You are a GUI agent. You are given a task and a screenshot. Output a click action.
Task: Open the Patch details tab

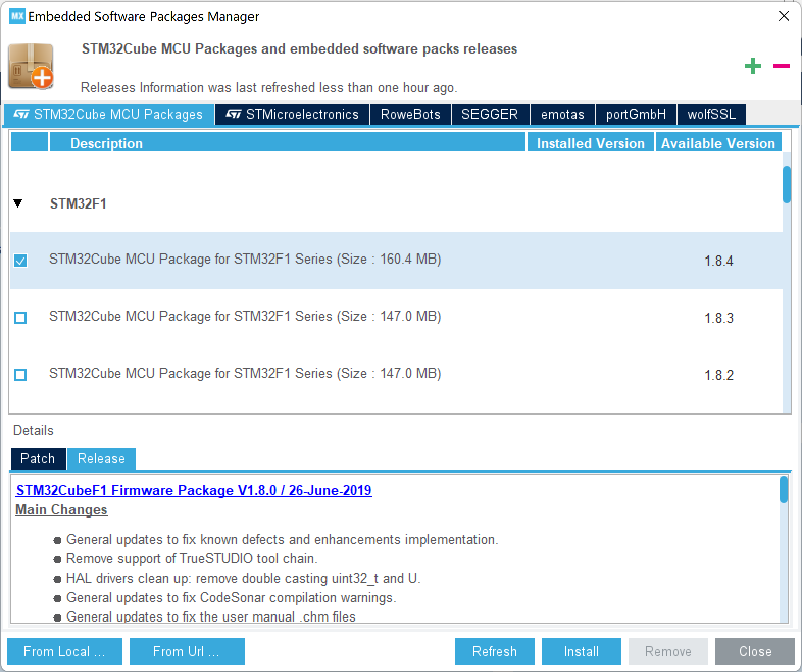(x=38, y=459)
